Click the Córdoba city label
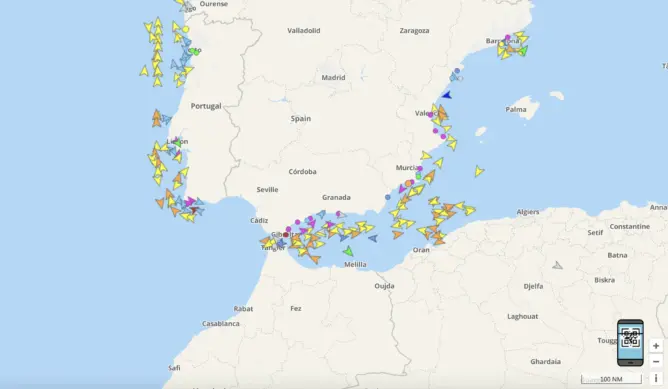 [x=302, y=172]
